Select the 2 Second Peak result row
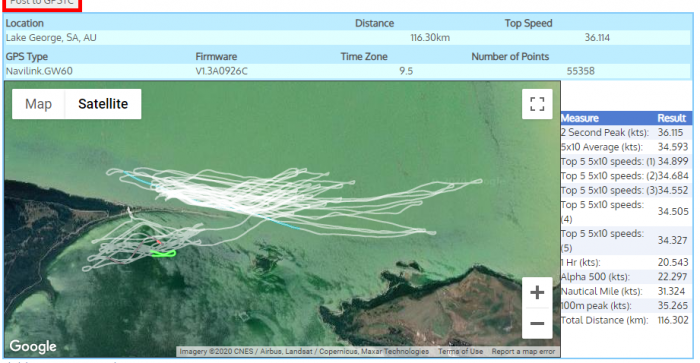The width and height of the screenshot is (700, 363). coord(626,133)
